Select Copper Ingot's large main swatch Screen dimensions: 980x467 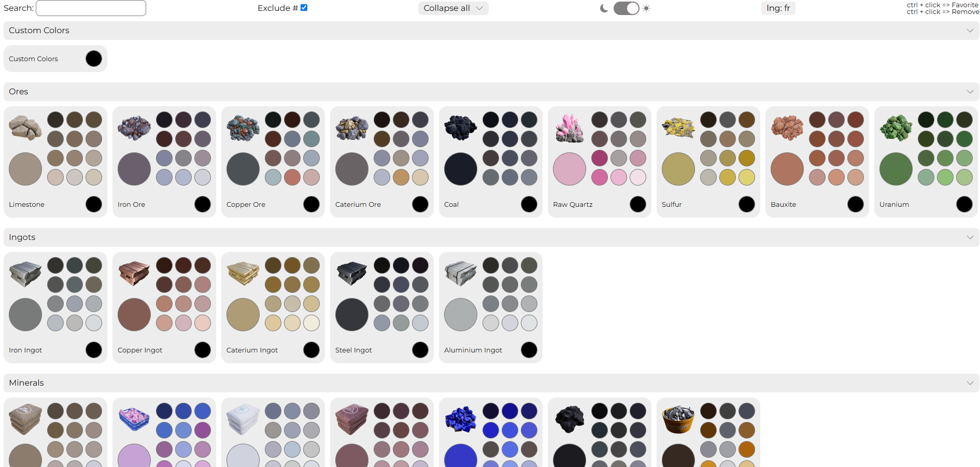134,315
